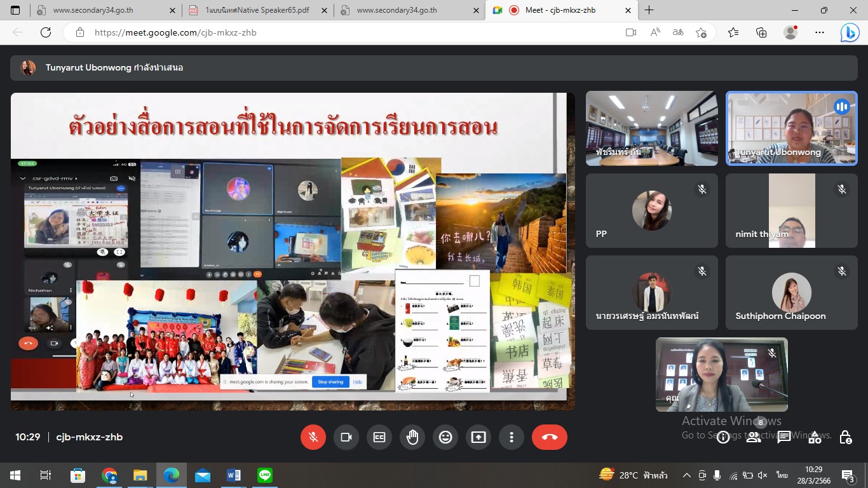The image size is (868, 488).
Task: Open host controls lock icon
Action: tap(845, 437)
